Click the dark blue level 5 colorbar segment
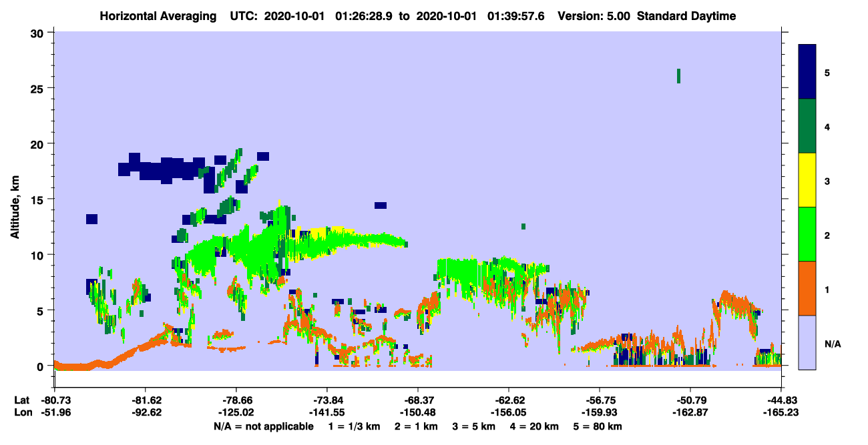The height and width of the screenshot is (445, 868). tap(807, 71)
